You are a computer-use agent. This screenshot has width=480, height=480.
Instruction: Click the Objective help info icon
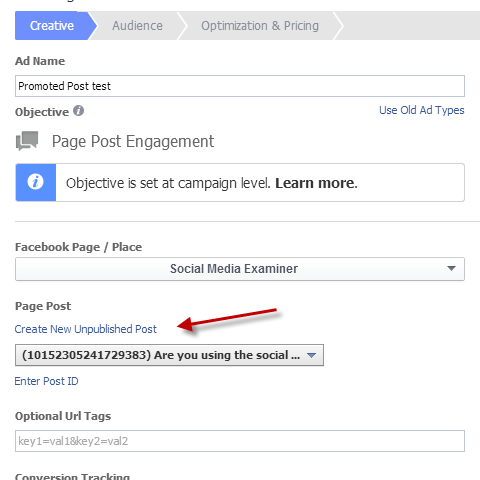coord(79,110)
